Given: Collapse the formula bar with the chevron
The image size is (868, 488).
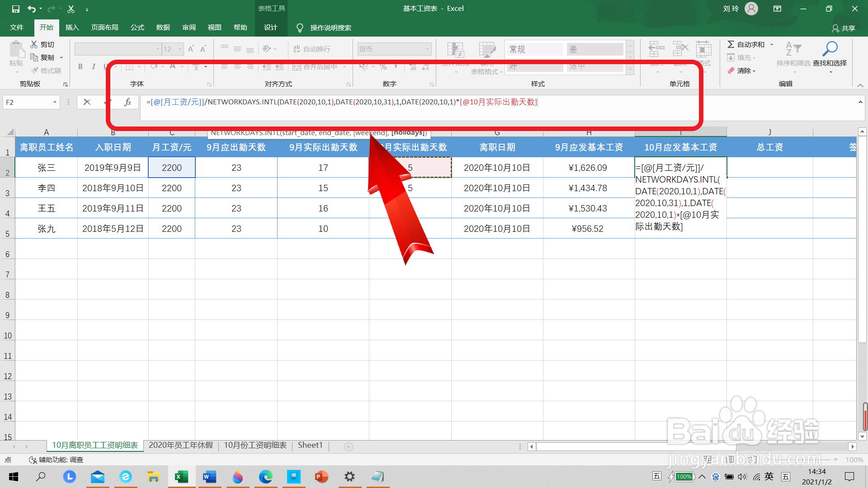Looking at the screenshot, I should coord(860,102).
